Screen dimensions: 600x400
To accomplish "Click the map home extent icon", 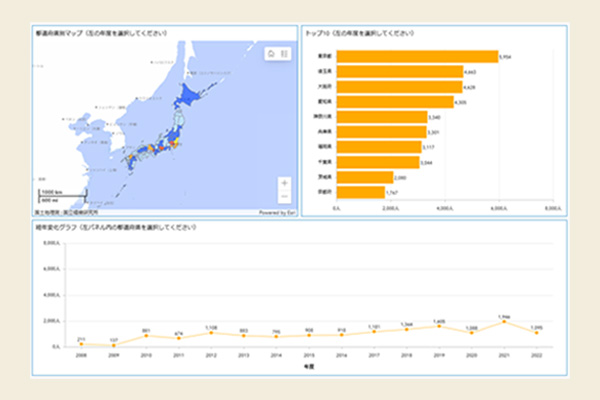I will (x=271, y=54).
